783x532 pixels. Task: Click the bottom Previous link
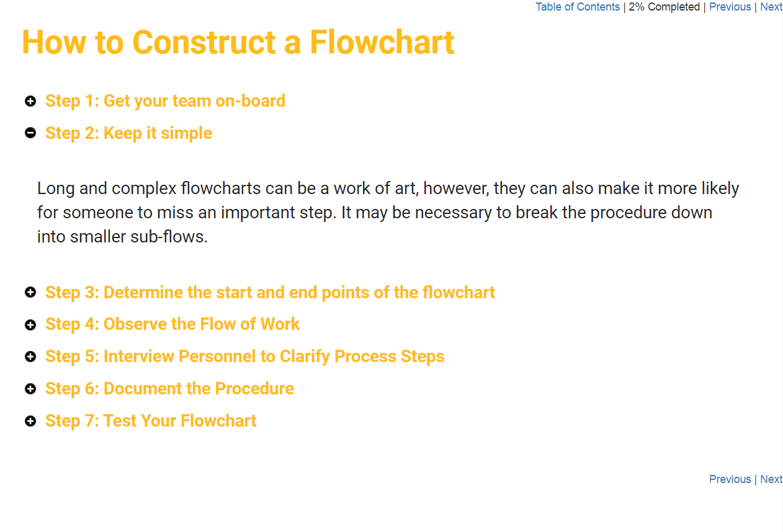730,479
